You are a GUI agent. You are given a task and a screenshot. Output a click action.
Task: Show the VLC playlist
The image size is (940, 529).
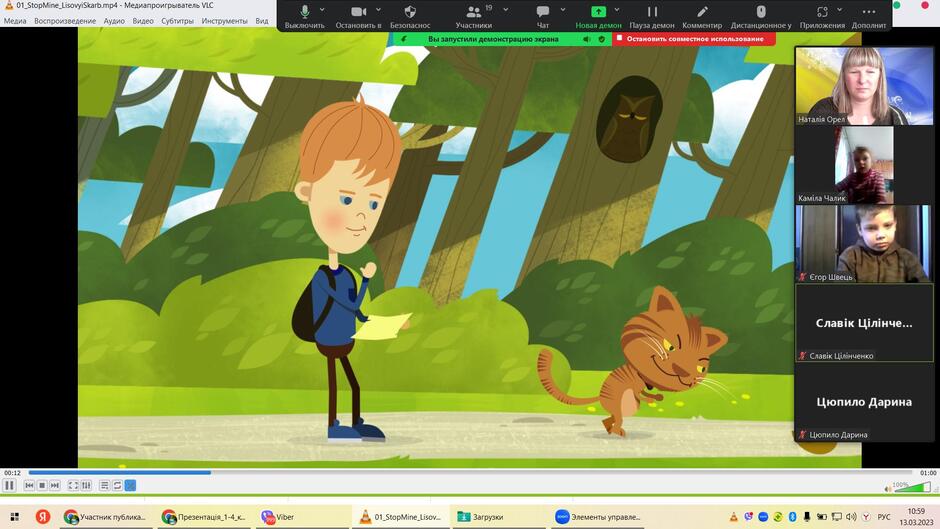104,485
